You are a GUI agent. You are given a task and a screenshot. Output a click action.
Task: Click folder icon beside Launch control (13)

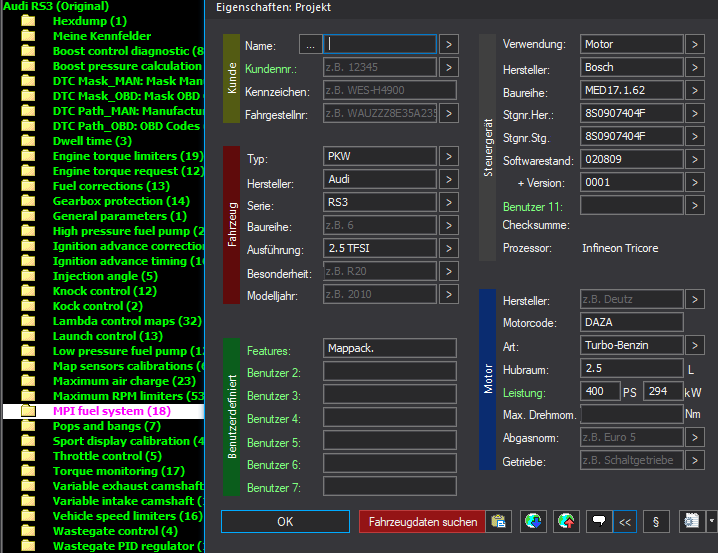pos(28,336)
